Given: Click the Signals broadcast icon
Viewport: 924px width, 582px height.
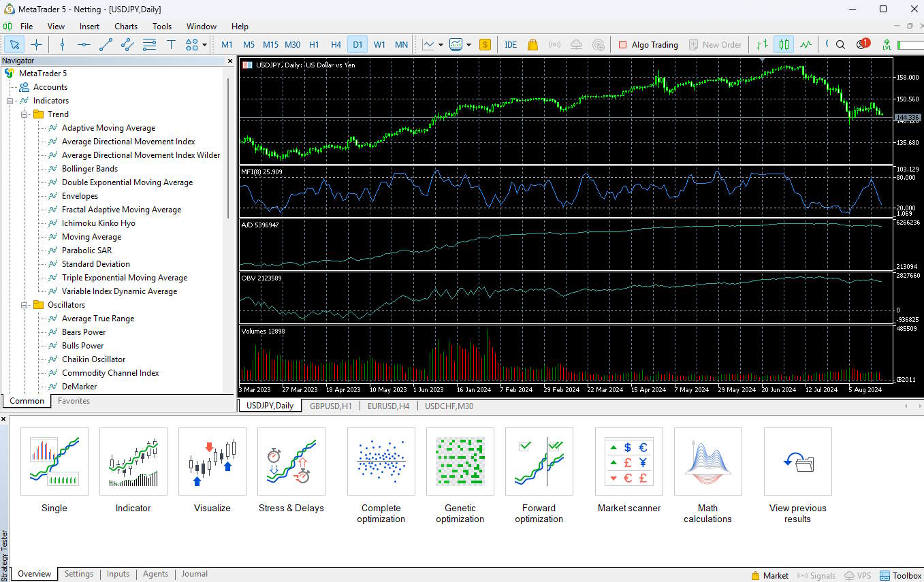Looking at the screenshot, I should click(554, 45).
